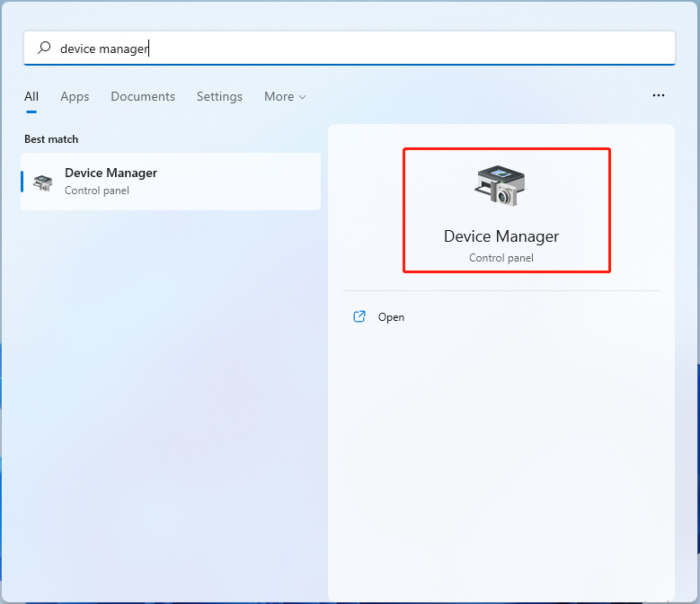Click bold 'Device Manager' name in results list

pyautogui.click(x=111, y=173)
